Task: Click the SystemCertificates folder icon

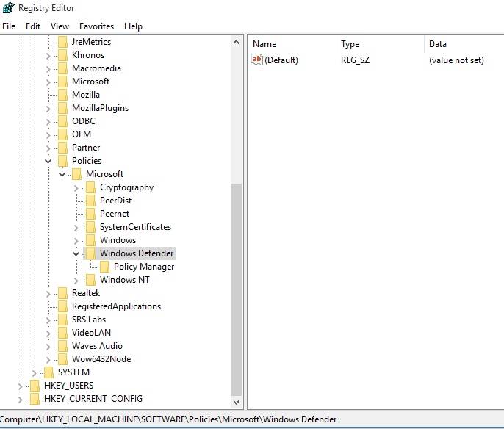Action: pyautogui.click(x=91, y=227)
